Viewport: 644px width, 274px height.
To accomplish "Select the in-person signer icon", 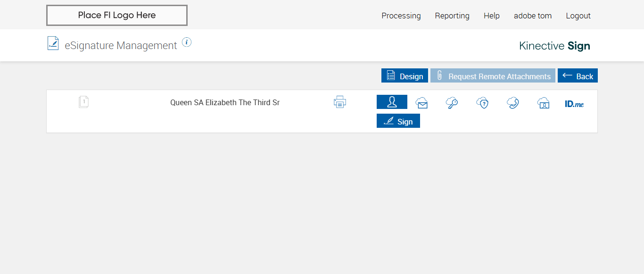I will click(392, 102).
